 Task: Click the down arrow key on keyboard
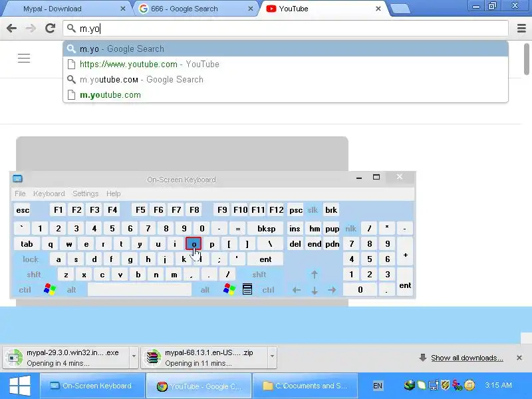[314, 290]
